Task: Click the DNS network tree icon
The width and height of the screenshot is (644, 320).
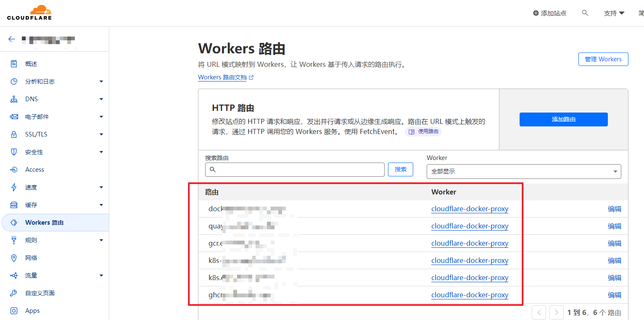Action: [14, 99]
